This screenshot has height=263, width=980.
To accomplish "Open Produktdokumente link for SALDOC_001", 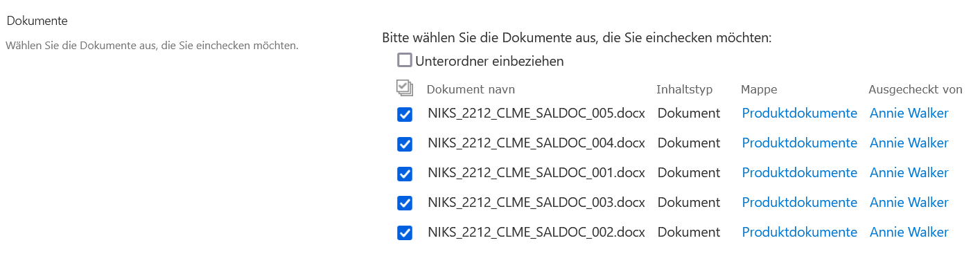I will [799, 173].
